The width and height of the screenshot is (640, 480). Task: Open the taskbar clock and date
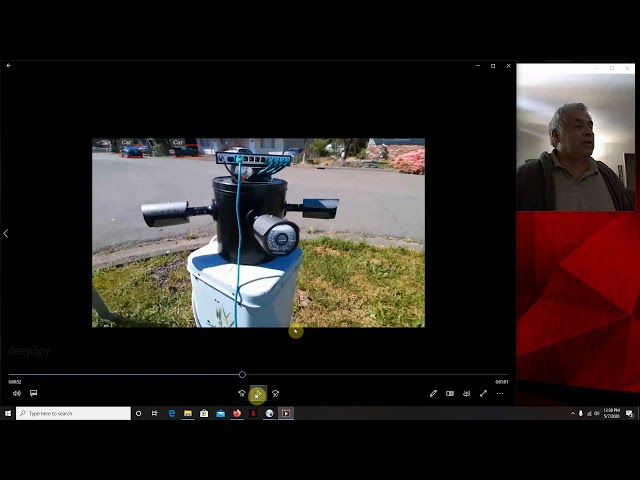[611, 413]
